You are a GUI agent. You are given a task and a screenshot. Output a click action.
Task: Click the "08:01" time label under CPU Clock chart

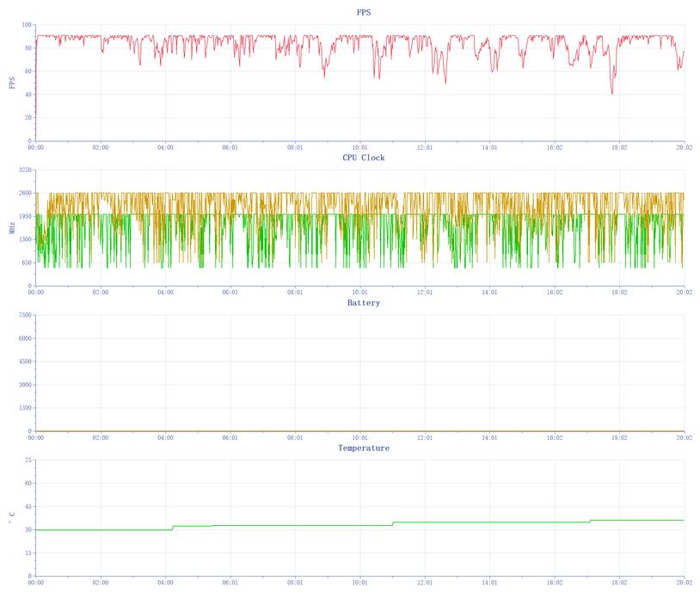(295, 293)
